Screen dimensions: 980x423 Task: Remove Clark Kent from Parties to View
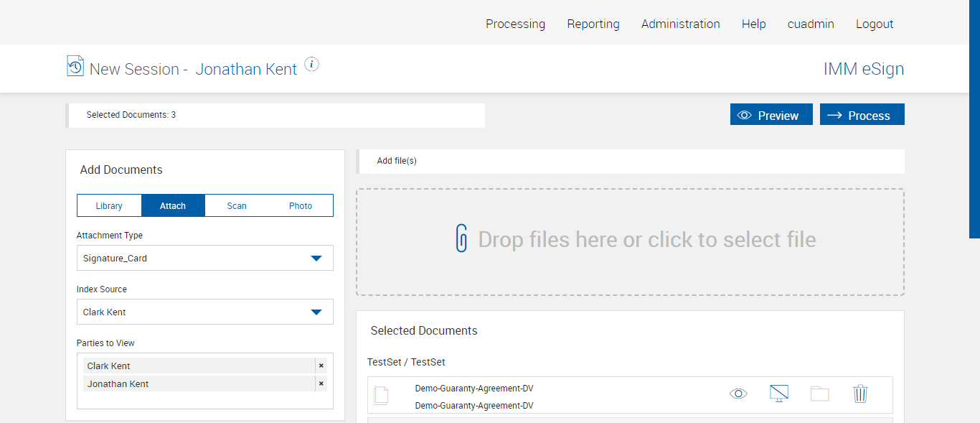click(321, 366)
